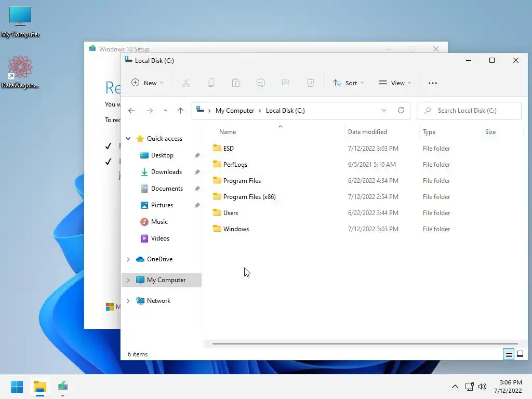This screenshot has width=532, height=399.
Task: Open My Computer desktop icon
Action: (x=20, y=22)
